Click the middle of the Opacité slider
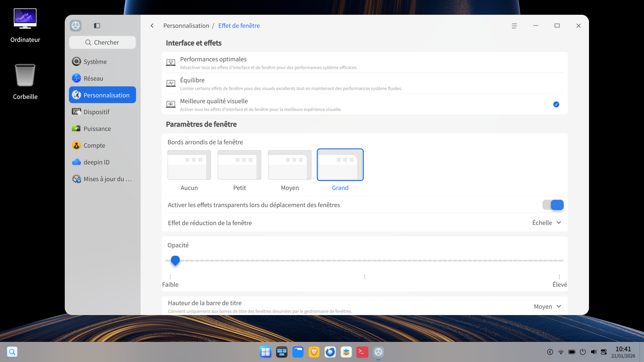644x362 pixels. 365,260
